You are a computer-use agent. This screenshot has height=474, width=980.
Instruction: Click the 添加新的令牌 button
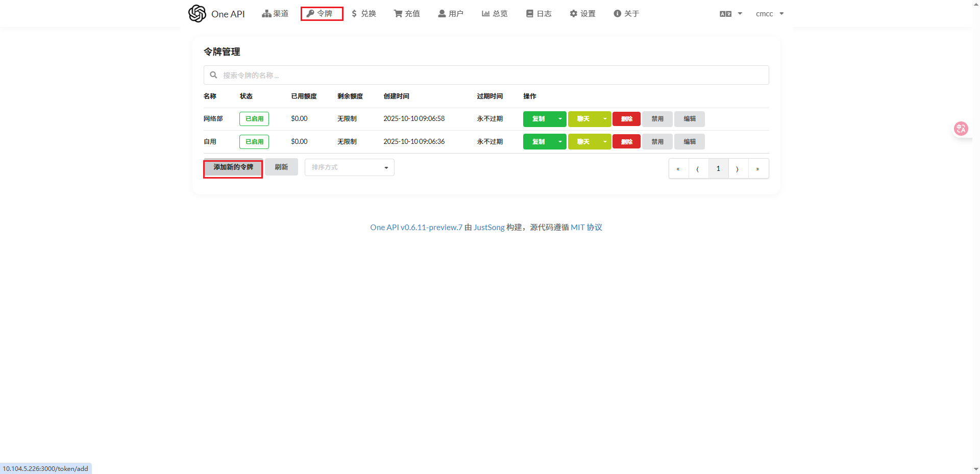(x=233, y=167)
